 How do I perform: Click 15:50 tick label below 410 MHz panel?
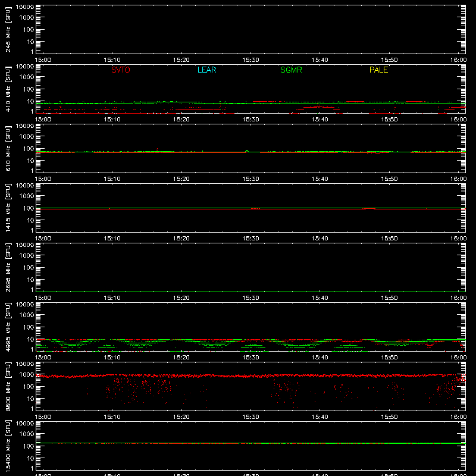click(x=389, y=120)
